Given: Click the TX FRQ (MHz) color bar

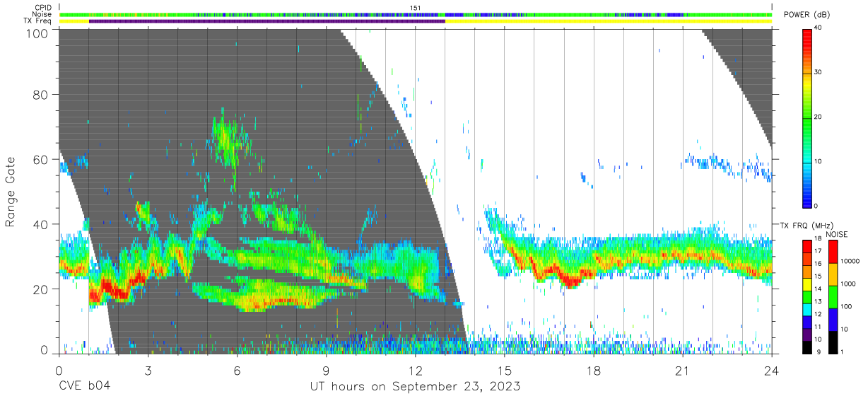Looking at the screenshot, I should (807, 296).
